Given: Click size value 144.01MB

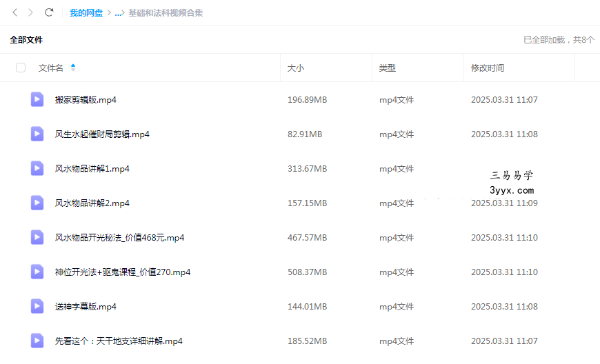Looking at the screenshot, I should [x=308, y=306].
